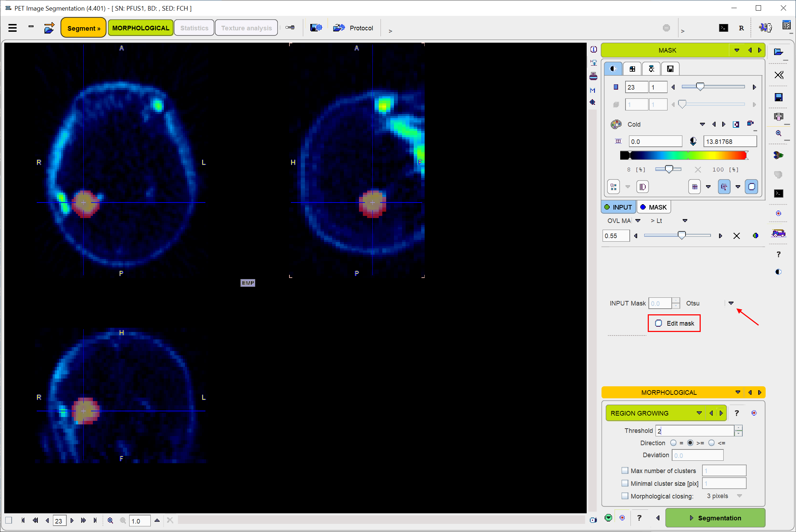Open the hamburger menu in the toolbar
Screen dimensions: 796x532
[13, 28]
